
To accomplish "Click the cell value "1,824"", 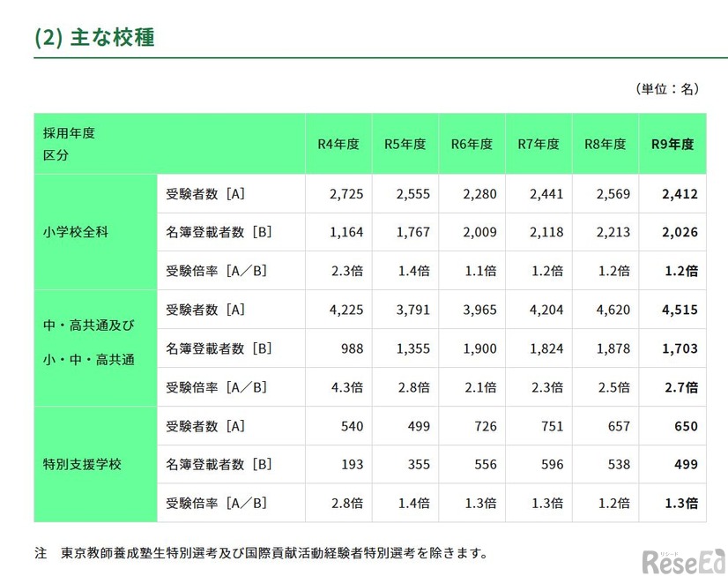I will 546,348.
